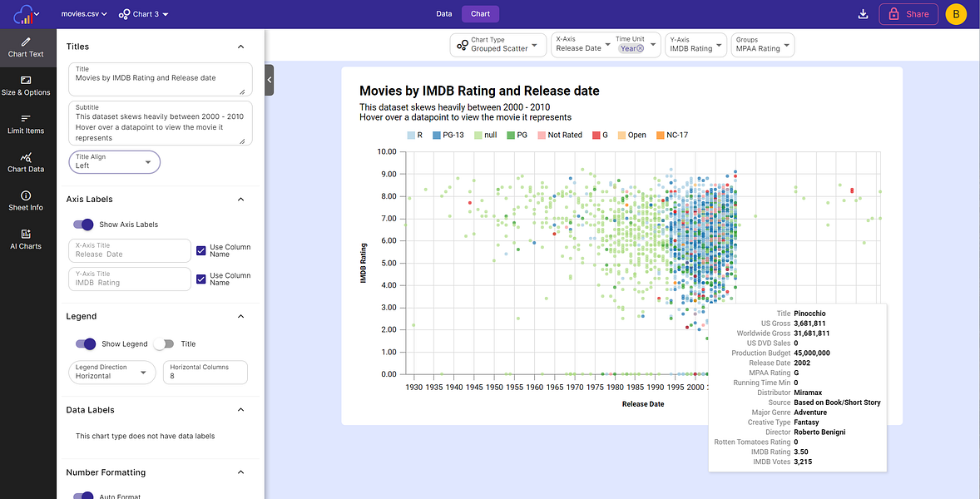The width and height of the screenshot is (980, 499).
Task: Open the Chart 3 selector menu
Action: point(144,14)
